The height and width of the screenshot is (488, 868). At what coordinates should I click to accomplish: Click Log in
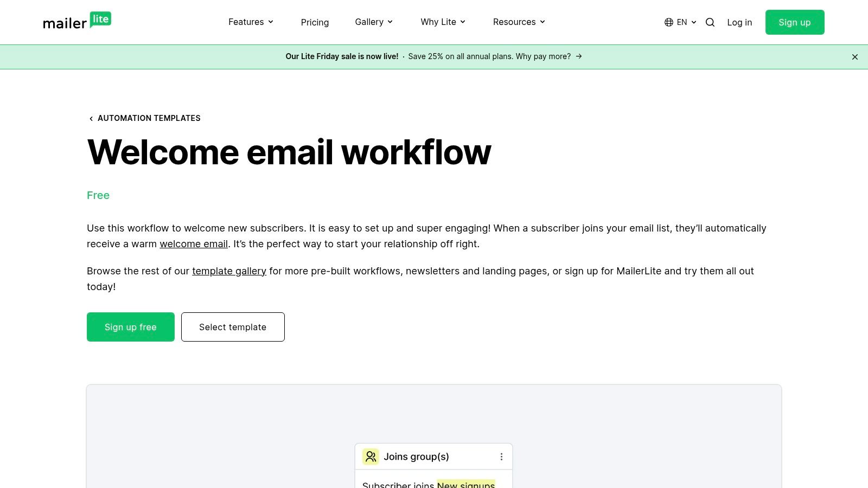click(x=739, y=22)
